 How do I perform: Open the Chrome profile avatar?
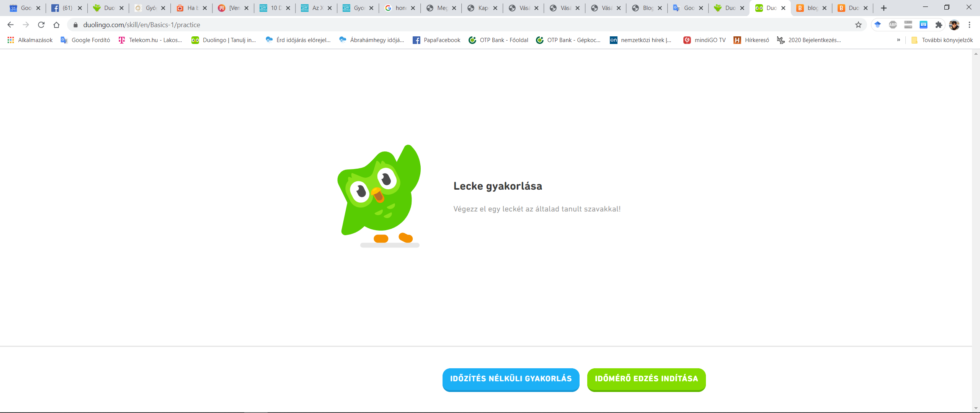(954, 25)
